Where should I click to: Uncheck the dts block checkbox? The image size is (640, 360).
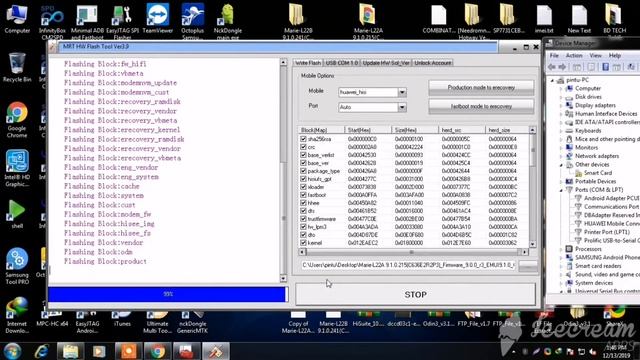pyautogui.click(x=303, y=211)
